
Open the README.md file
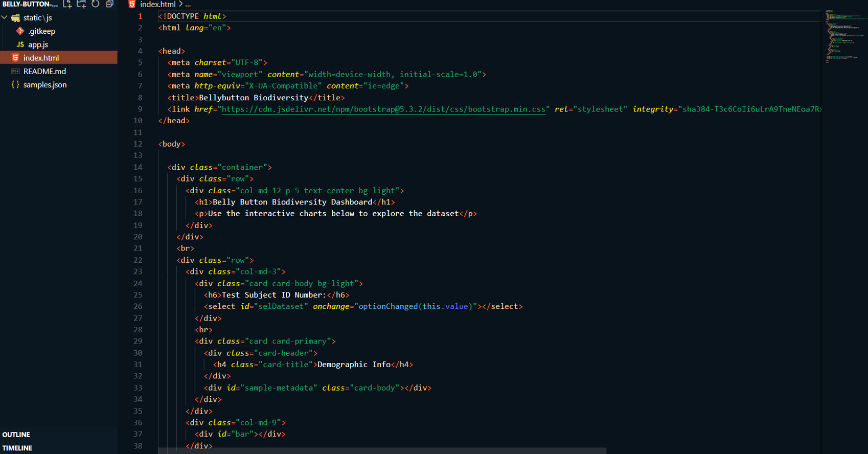[x=44, y=71]
